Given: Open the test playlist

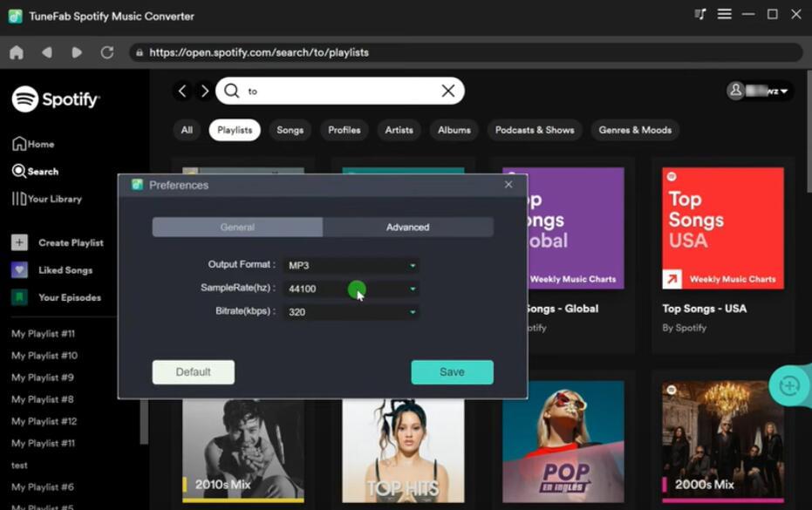Looking at the screenshot, I should pos(19,465).
